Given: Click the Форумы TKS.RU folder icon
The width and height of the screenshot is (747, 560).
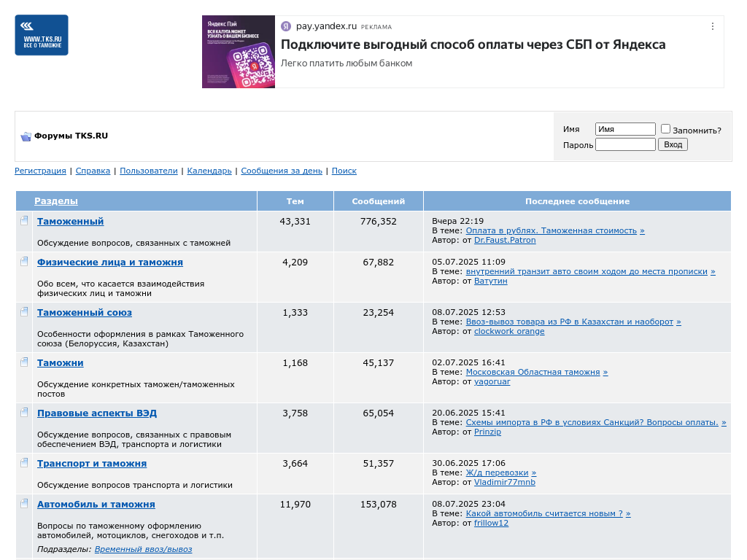Looking at the screenshot, I should click(x=26, y=136).
